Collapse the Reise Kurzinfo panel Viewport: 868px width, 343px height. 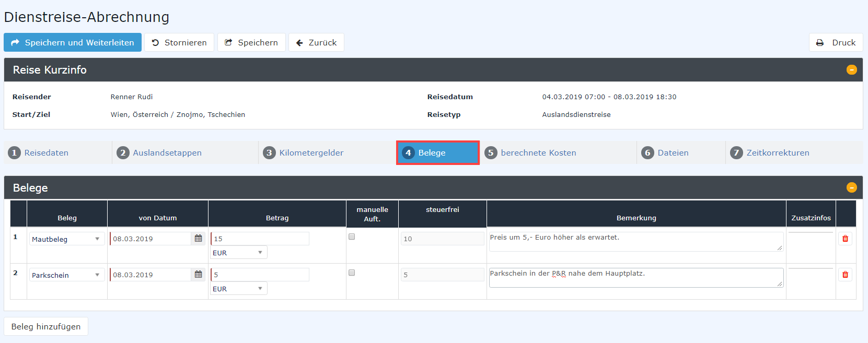point(852,69)
